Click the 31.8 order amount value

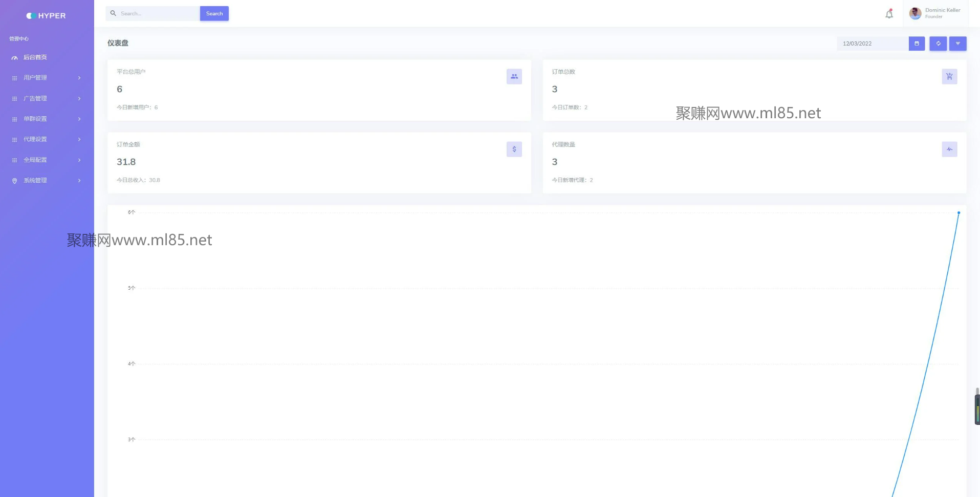[x=126, y=162]
